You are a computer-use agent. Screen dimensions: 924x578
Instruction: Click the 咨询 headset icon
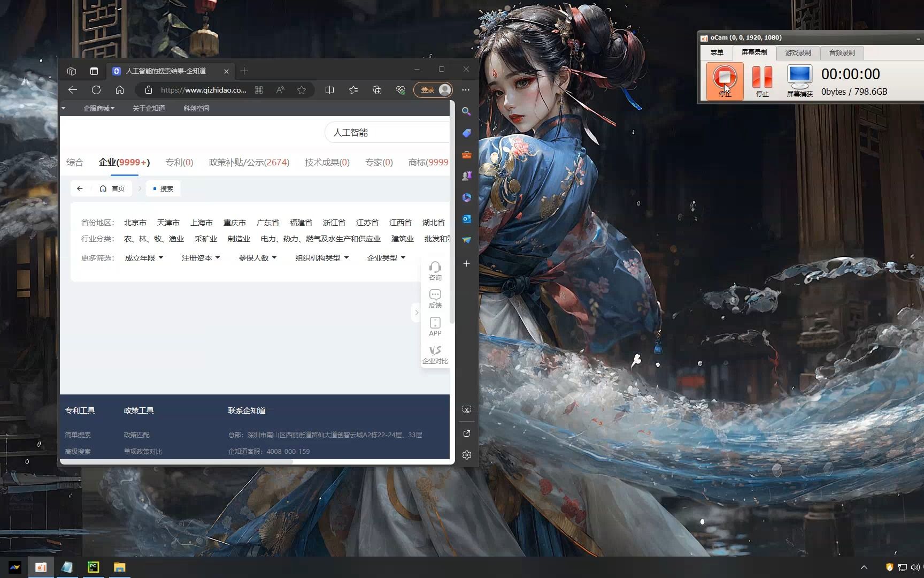tap(435, 271)
